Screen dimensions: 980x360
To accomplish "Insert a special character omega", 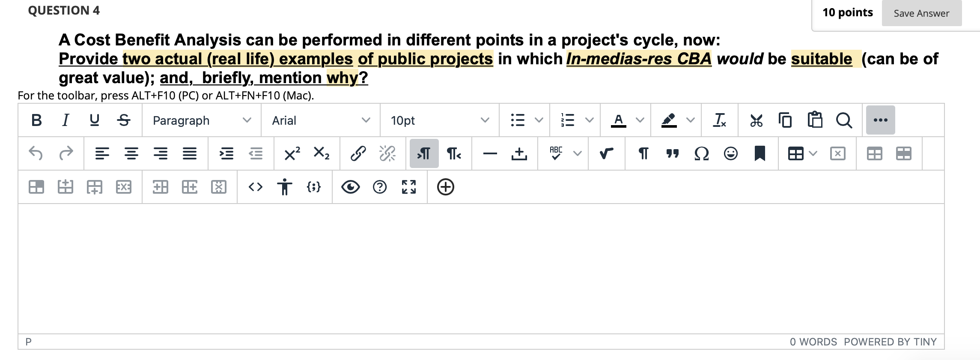I will [702, 153].
